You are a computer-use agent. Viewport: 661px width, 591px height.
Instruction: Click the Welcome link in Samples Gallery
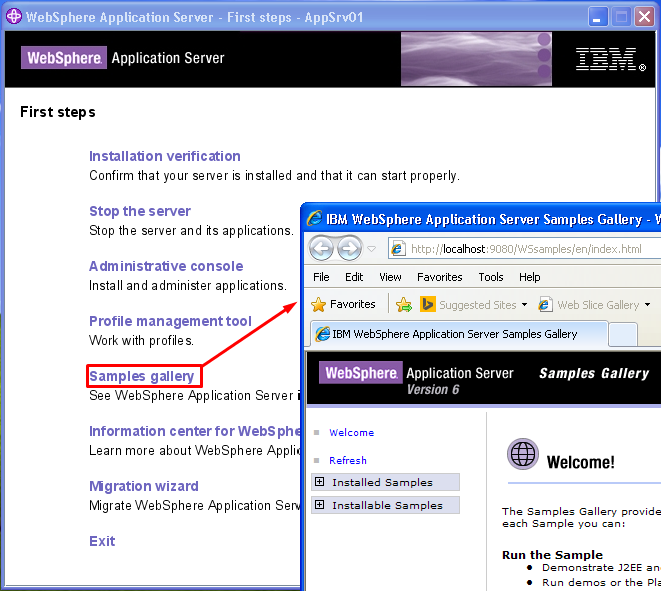pos(352,433)
